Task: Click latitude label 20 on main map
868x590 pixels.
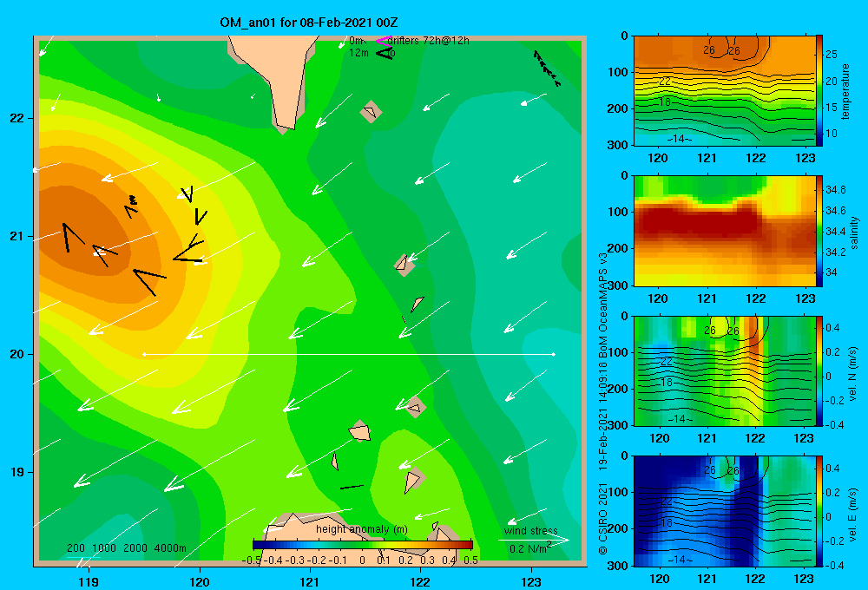Action: coord(16,354)
